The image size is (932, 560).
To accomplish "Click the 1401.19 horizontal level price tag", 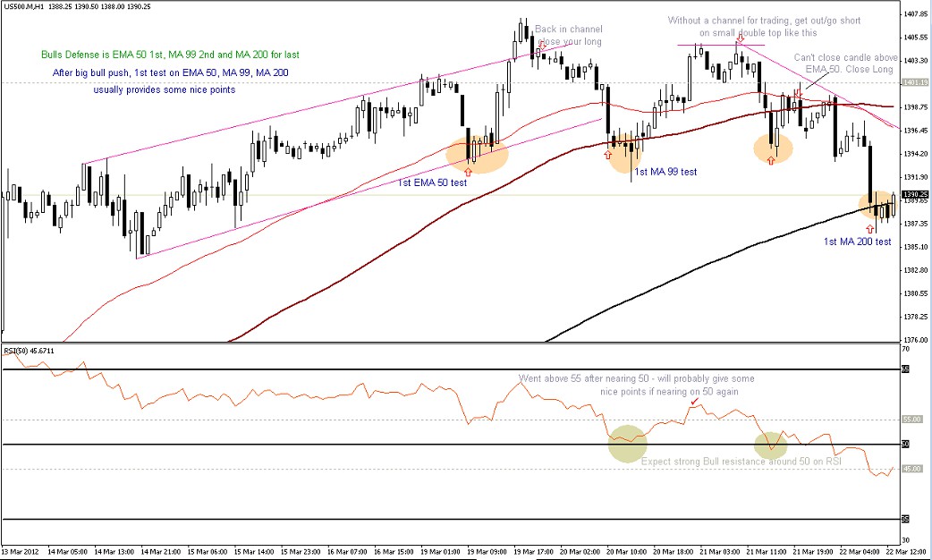I will 915,82.
